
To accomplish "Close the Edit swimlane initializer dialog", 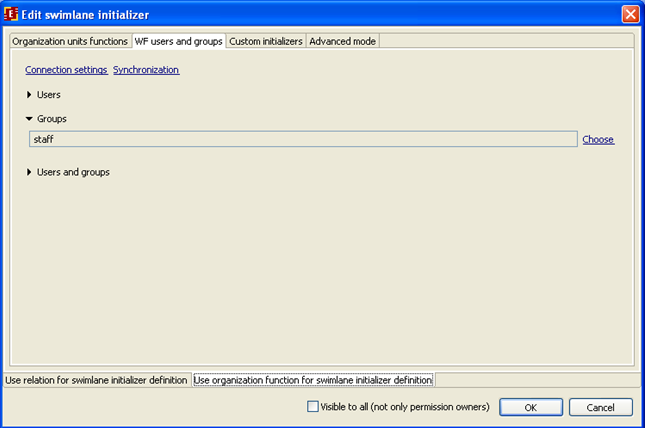I will click(x=630, y=14).
